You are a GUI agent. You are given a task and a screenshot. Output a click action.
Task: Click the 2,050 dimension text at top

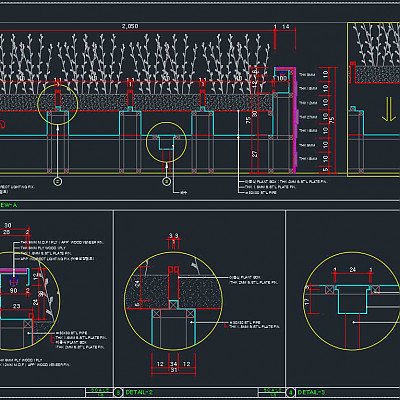130,26
